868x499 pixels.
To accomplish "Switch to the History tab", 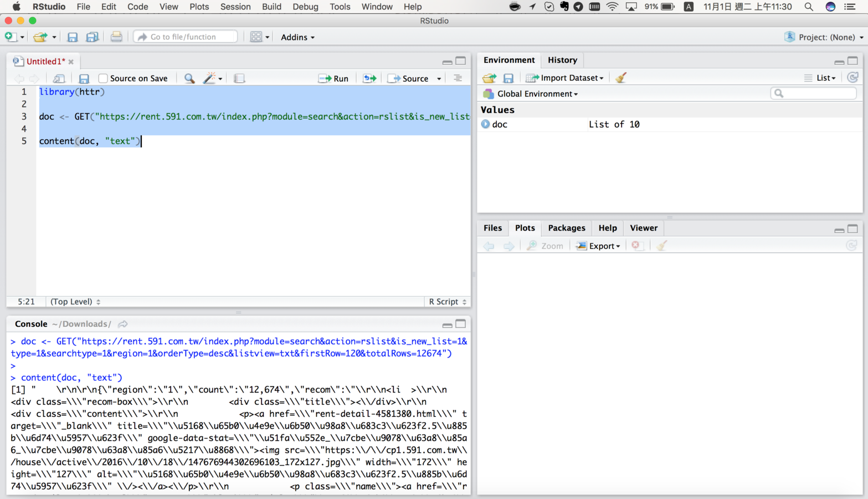I will [562, 60].
